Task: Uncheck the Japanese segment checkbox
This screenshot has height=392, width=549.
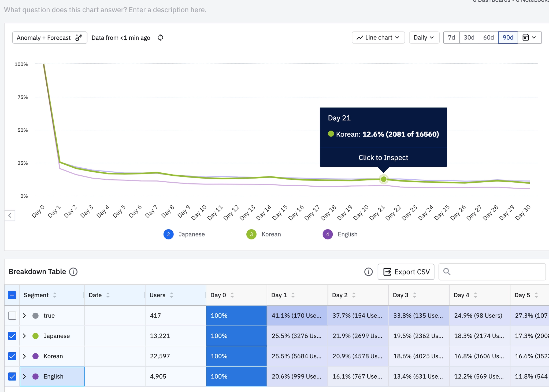Action: click(x=12, y=336)
